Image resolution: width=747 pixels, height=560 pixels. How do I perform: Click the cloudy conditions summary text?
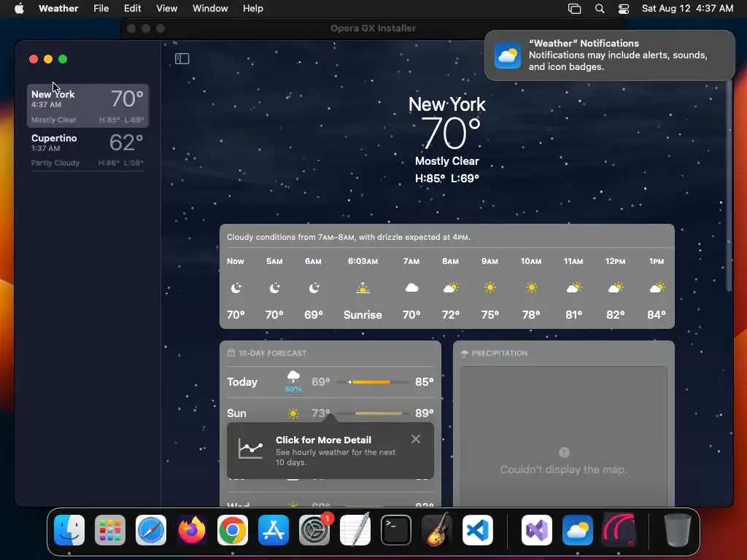[348, 237]
